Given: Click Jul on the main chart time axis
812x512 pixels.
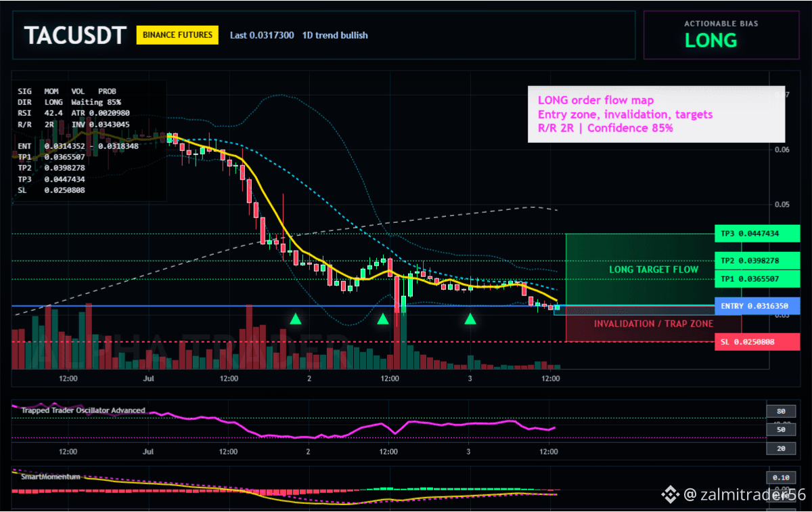Looking at the screenshot, I should tap(148, 379).
